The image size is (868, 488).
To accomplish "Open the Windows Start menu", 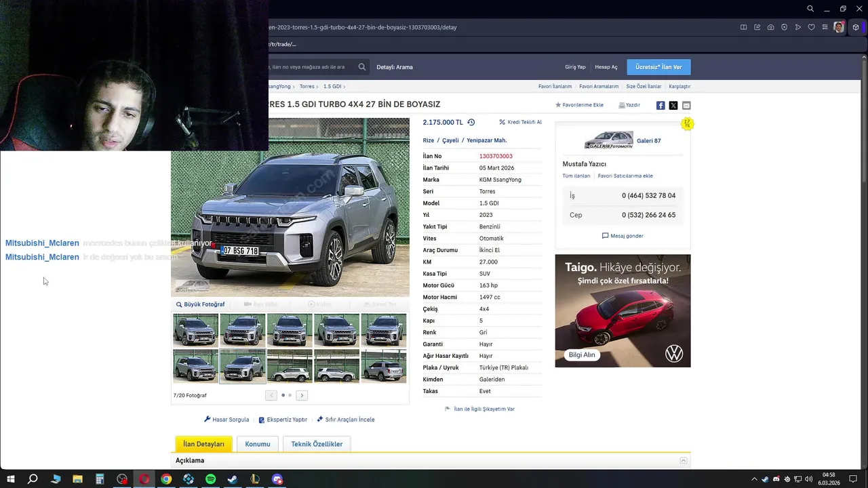I will pyautogui.click(x=11, y=479).
